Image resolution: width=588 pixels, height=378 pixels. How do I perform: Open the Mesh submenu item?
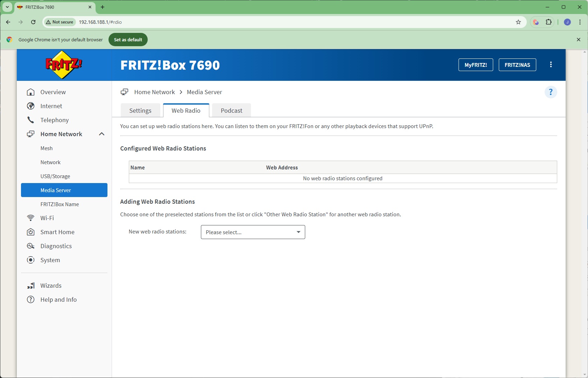47,148
